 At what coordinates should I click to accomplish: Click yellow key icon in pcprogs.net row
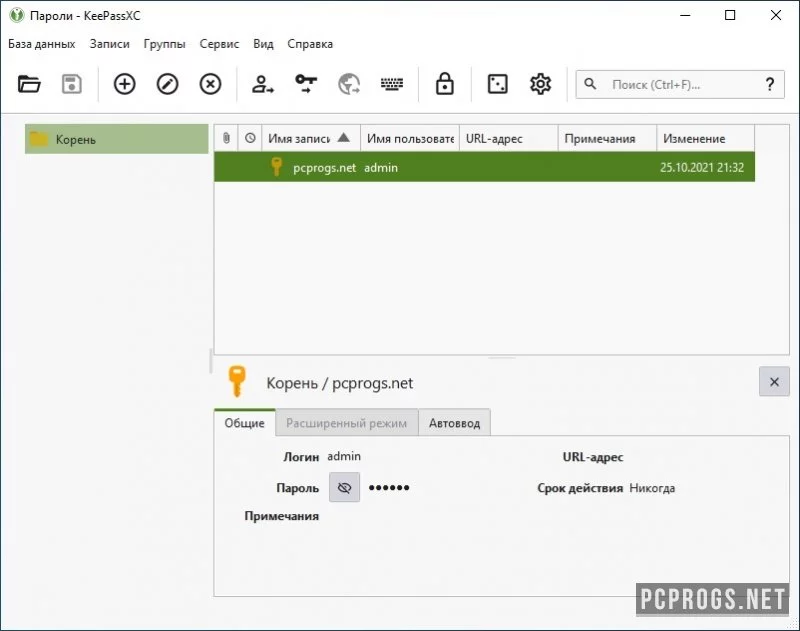276,167
